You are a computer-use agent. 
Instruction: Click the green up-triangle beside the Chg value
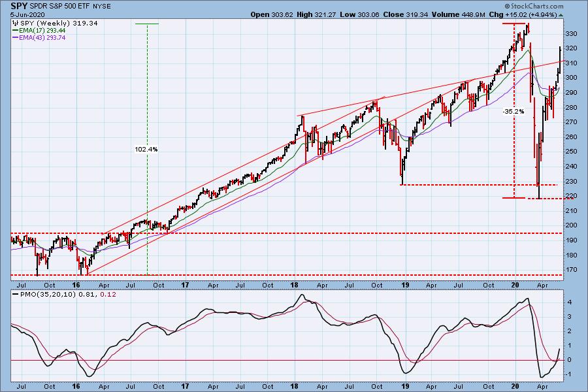[561, 15]
